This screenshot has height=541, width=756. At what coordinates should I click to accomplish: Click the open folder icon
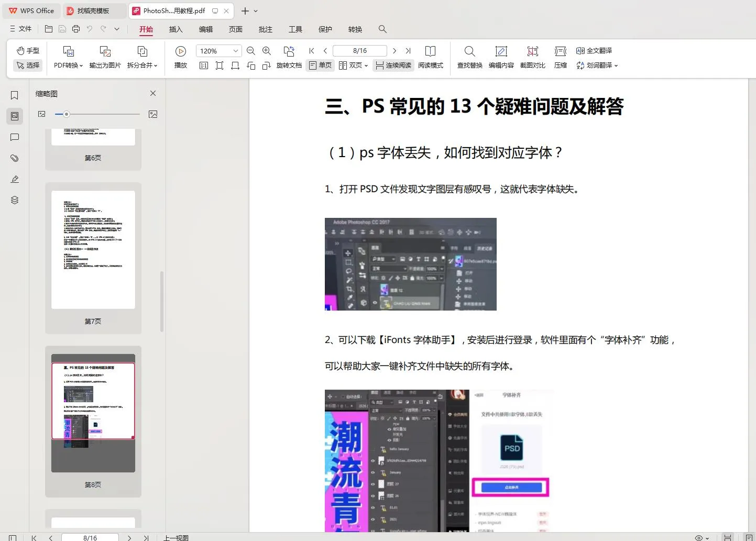[x=49, y=29]
